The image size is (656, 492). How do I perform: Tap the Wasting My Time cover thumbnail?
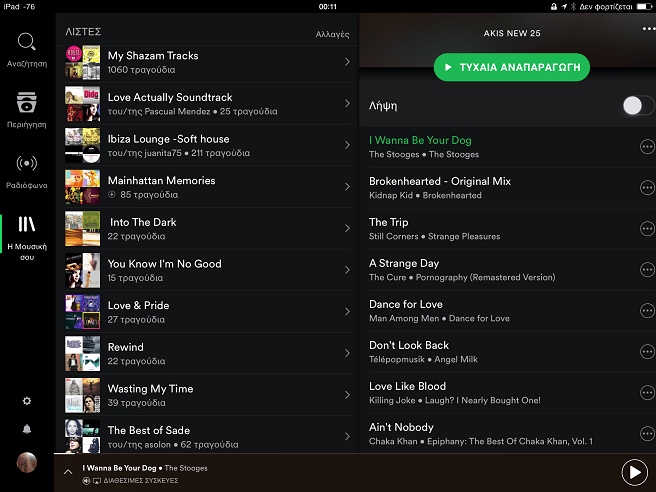coord(82,395)
